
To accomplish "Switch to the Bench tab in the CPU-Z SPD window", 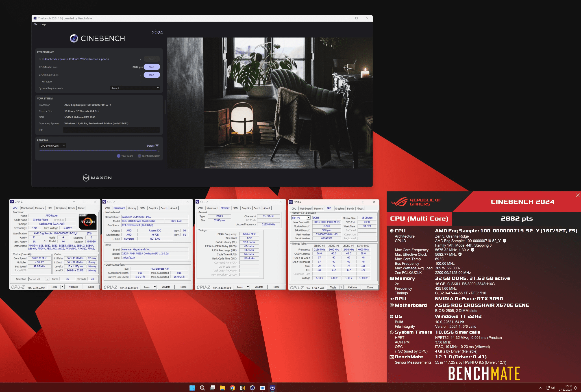I will click(x=350, y=208).
